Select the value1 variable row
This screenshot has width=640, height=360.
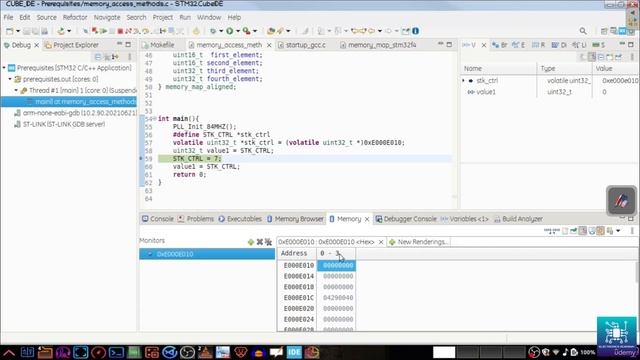549,92
